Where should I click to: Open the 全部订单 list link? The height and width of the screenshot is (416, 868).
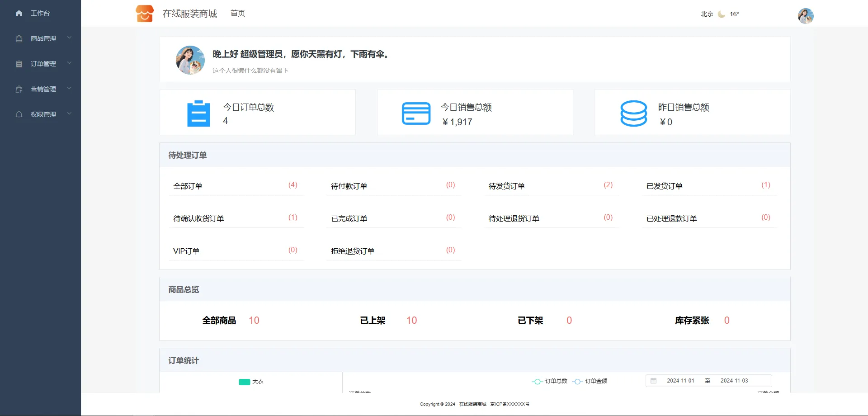188,186
